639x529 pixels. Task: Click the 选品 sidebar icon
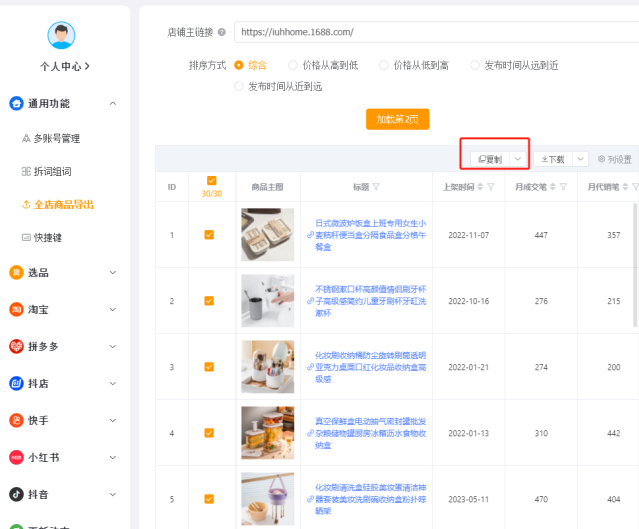point(16,272)
